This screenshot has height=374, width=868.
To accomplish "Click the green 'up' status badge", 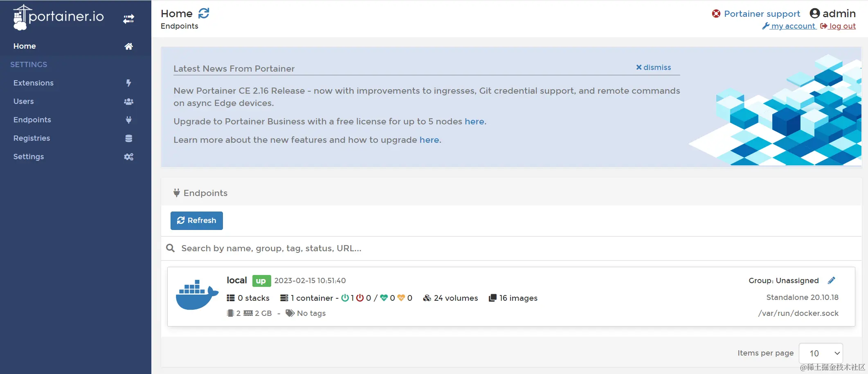I will point(261,281).
